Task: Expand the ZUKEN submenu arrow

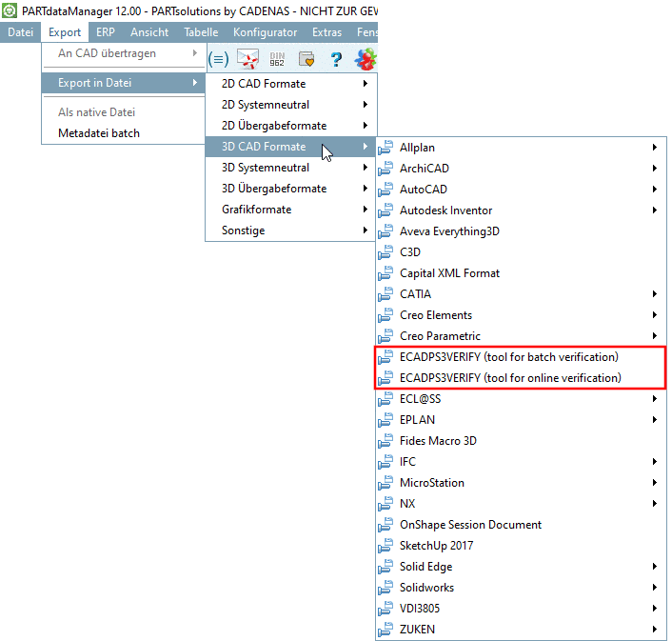Action: tap(655, 630)
